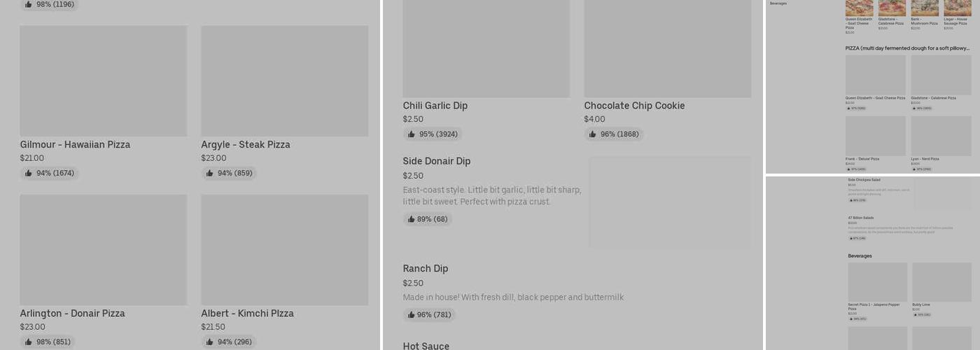Click thumbs-up icon for Chocolate Chip Cookie
The width and height of the screenshot is (980, 350).
click(x=593, y=134)
